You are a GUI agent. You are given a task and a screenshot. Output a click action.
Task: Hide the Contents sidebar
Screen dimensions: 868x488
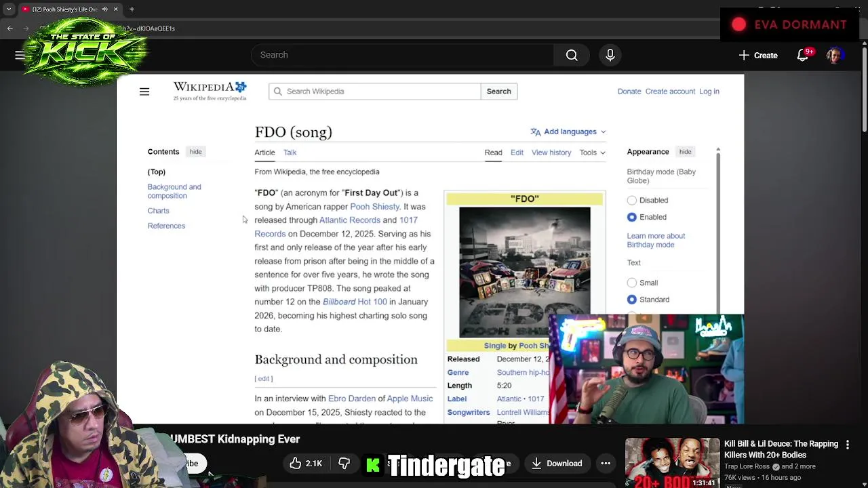[195, 152]
